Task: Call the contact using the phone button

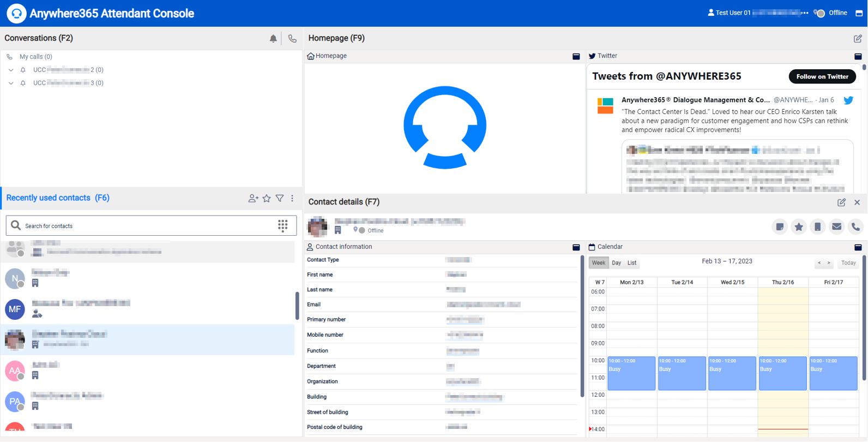Action: pos(855,226)
